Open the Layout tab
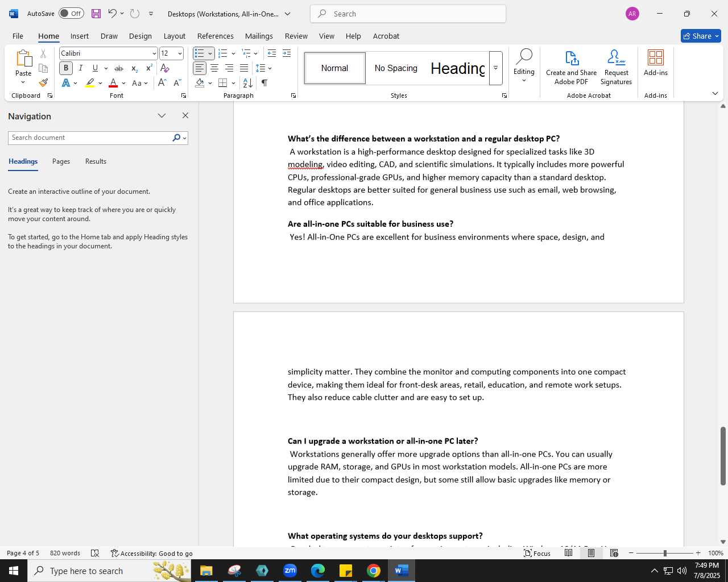Viewport: 728px width, 582px height. pyautogui.click(x=175, y=36)
